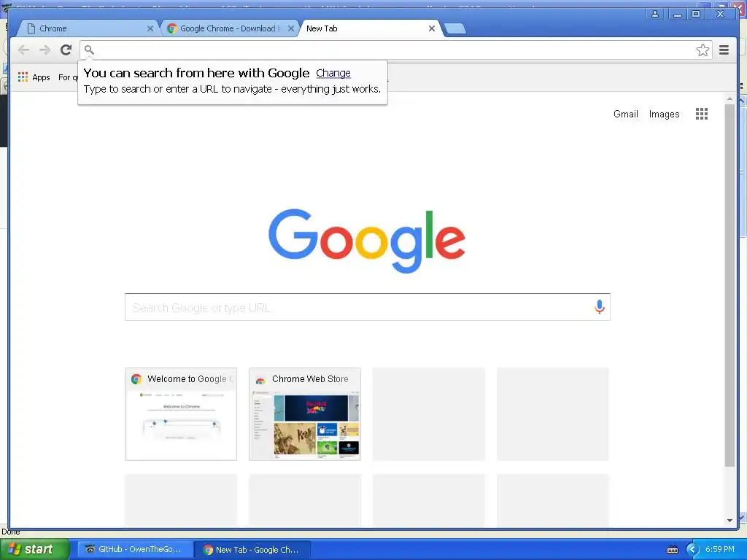Click the scrollbar down arrow
Image resolution: width=747 pixels, height=560 pixels.
[729, 521]
